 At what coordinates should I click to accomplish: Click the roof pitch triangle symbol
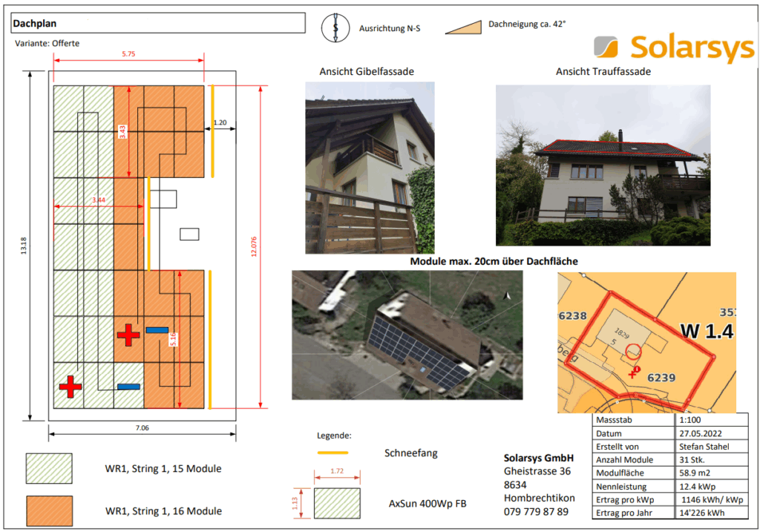coord(463,27)
